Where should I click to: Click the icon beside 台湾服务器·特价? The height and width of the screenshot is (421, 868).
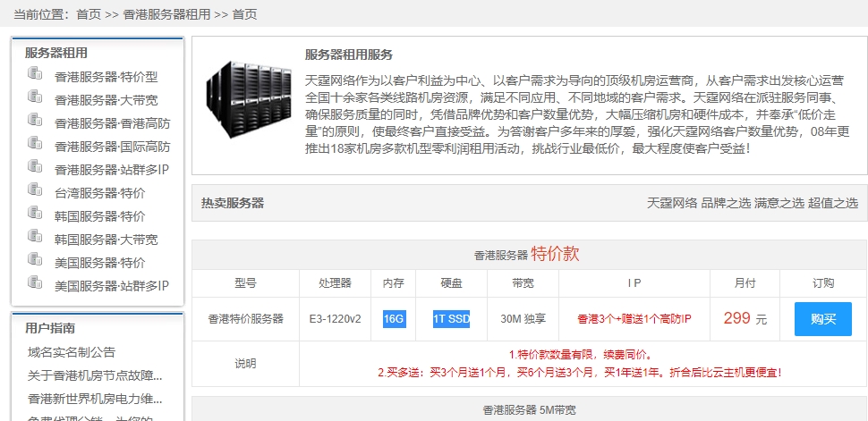pos(35,190)
